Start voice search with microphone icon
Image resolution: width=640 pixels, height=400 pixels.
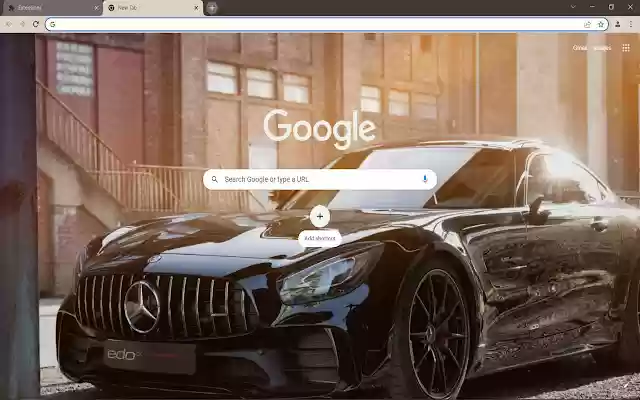point(425,179)
